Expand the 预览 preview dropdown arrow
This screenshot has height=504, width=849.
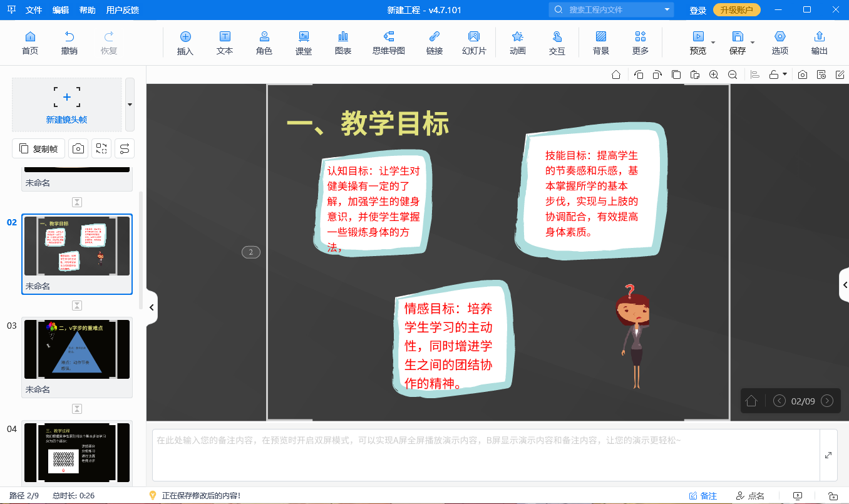point(713,43)
